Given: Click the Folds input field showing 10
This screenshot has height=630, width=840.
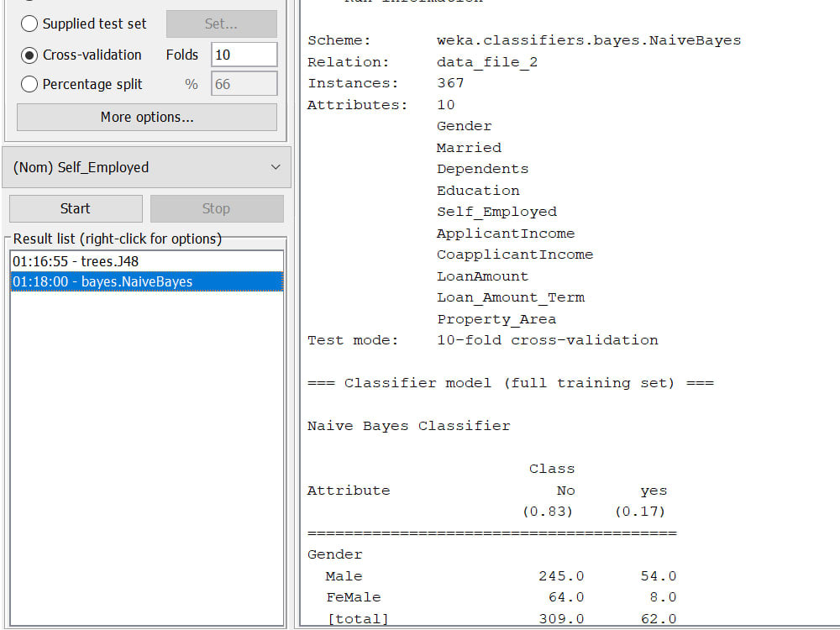Looking at the screenshot, I should pos(244,55).
